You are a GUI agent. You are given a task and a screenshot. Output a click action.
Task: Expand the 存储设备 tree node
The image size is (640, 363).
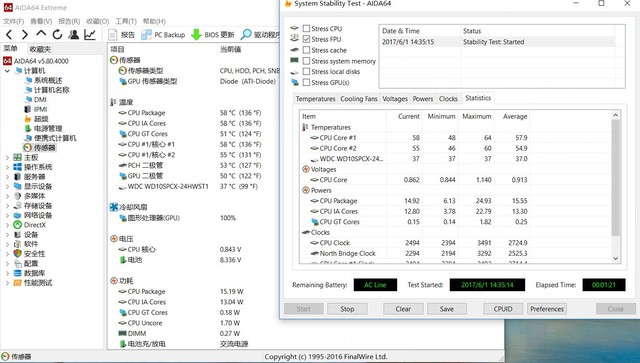(x=7, y=206)
